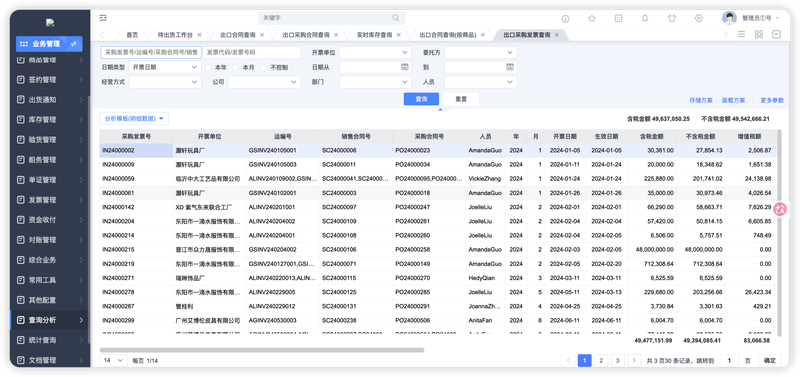800x377 pixels.
Task: Click the notification bell icon
Action: coord(645,18)
